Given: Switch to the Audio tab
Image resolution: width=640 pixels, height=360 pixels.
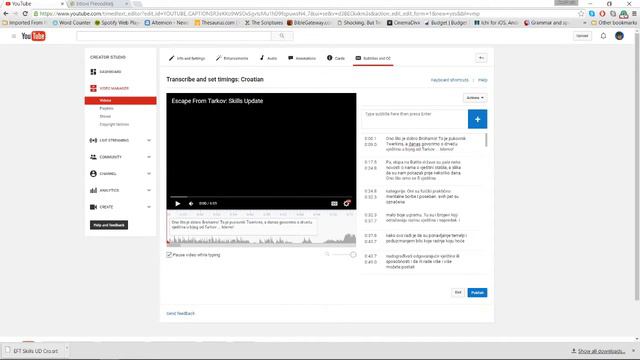Looking at the screenshot, I should pyautogui.click(x=268, y=58).
